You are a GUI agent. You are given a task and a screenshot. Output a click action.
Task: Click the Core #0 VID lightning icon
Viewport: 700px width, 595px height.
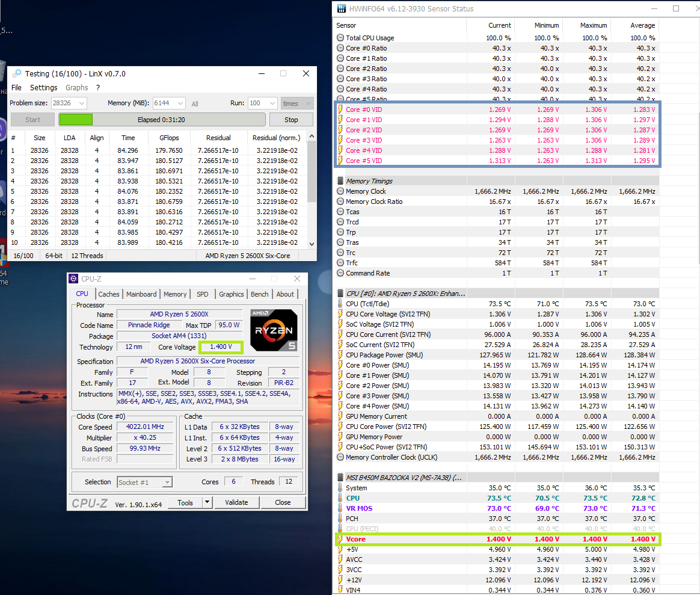click(340, 109)
